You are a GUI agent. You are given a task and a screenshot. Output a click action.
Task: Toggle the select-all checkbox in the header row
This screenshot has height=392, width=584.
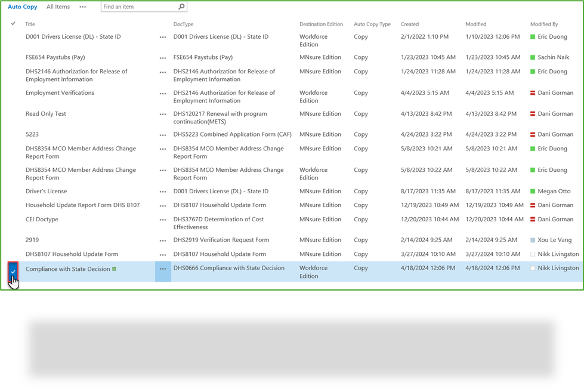[x=13, y=24]
